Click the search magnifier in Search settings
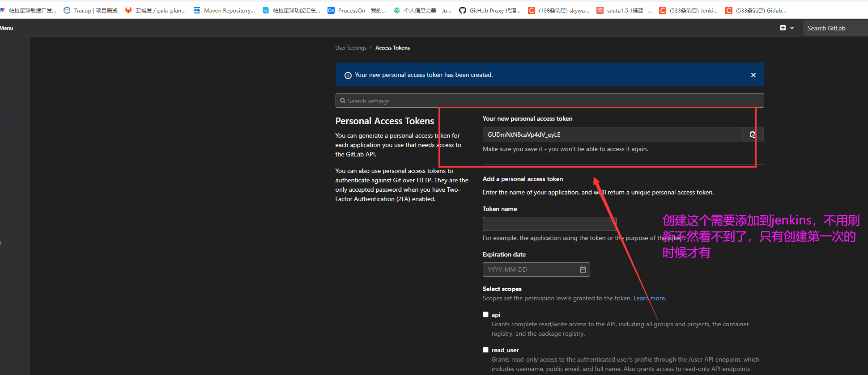This screenshot has width=868, height=375. (x=343, y=101)
